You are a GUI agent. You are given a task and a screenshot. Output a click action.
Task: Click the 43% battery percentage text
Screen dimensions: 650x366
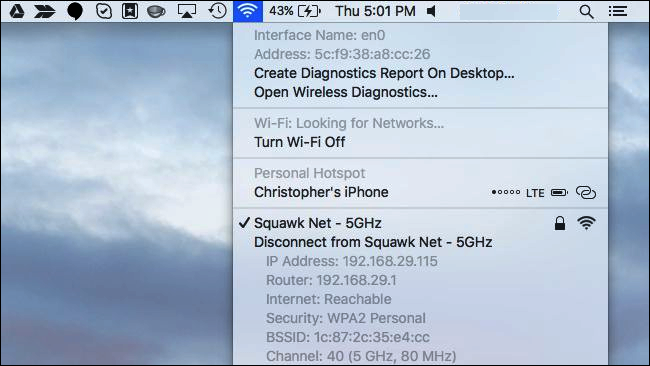(x=281, y=11)
